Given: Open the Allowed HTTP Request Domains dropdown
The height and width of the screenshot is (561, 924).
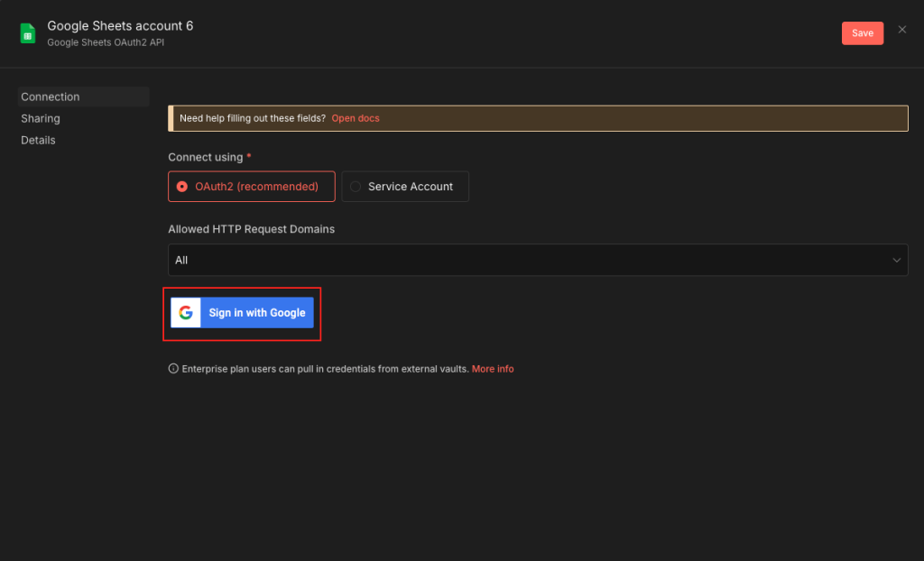Looking at the screenshot, I should [538, 260].
